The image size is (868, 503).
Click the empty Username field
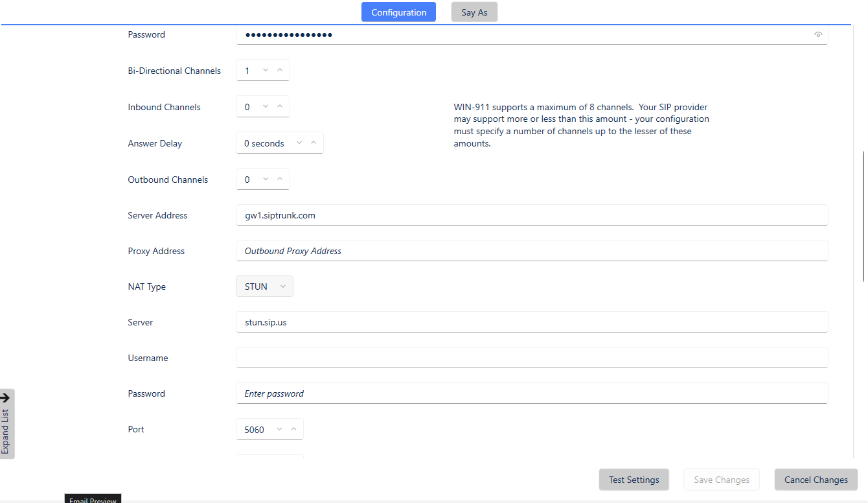pos(453,357)
